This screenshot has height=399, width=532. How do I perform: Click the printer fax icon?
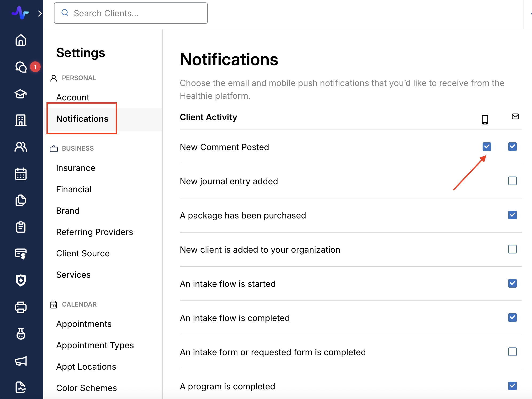tap(21, 307)
